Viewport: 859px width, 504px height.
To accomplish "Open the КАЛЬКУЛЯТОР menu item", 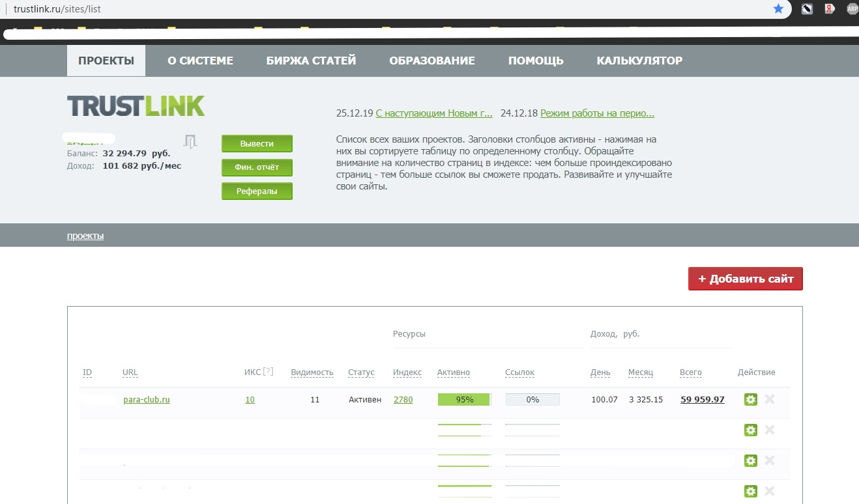I will pos(639,61).
